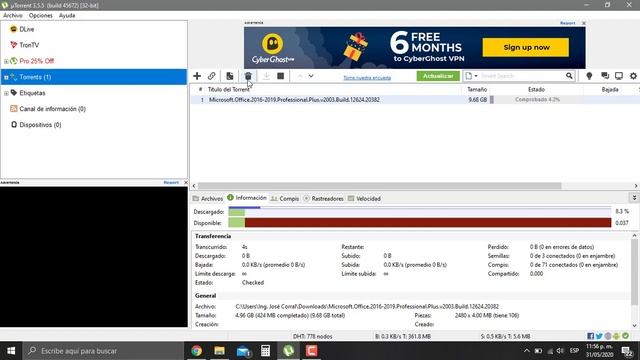Select the Microsoft.Office.2016-2019 torrent row
640x360 pixels.
point(414,100)
